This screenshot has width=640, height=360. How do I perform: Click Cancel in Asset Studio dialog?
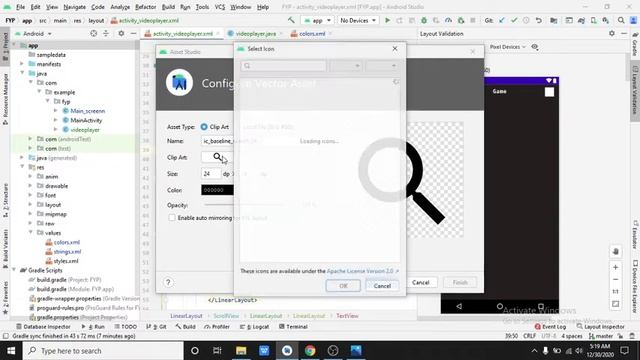[x=420, y=282]
